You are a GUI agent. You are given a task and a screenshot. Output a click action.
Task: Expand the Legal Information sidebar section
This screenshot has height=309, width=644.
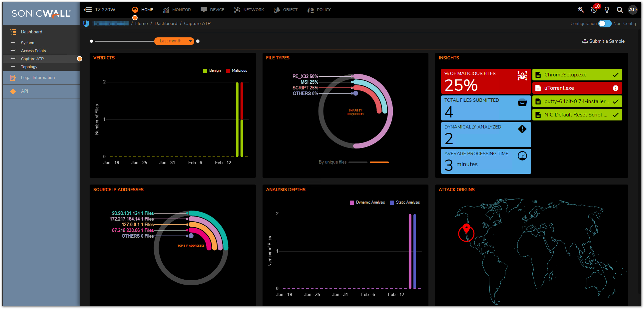(x=38, y=78)
